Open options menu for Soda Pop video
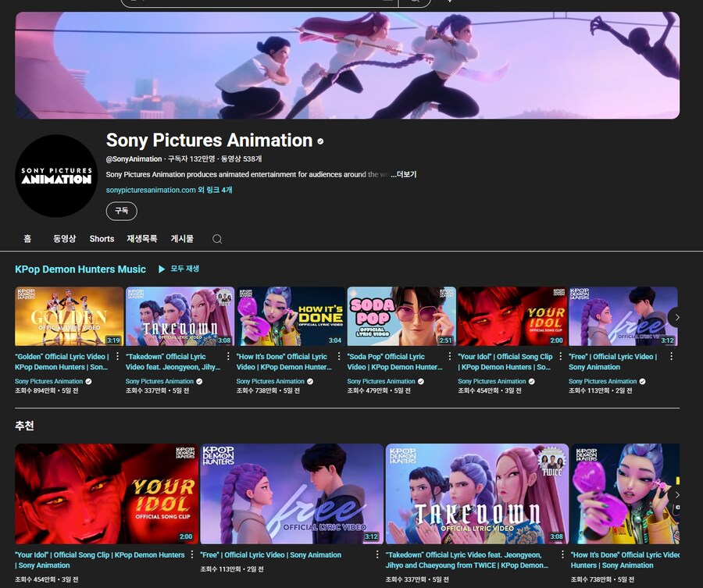703x588 pixels. click(x=450, y=356)
